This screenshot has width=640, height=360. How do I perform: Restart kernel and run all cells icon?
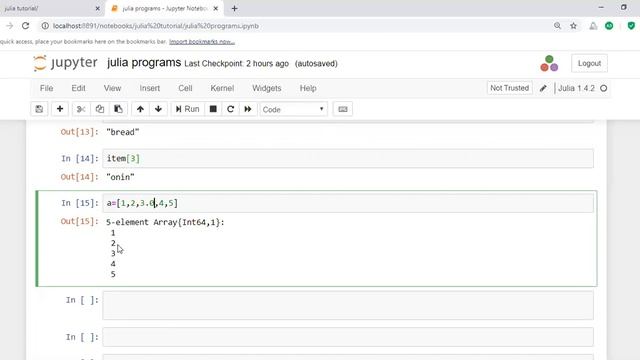pyautogui.click(x=248, y=109)
